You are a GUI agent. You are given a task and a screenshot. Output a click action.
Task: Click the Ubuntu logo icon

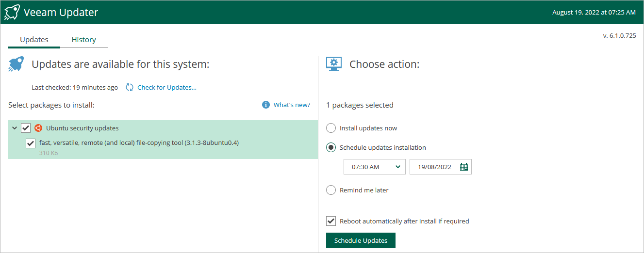38,128
